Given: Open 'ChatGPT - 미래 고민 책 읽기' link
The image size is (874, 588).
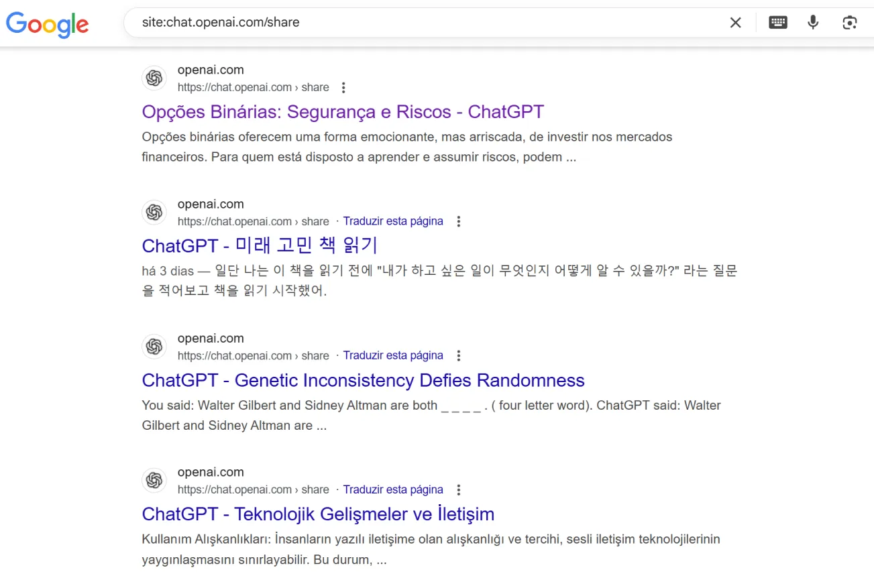Looking at the screenshot, I should 260,245.
